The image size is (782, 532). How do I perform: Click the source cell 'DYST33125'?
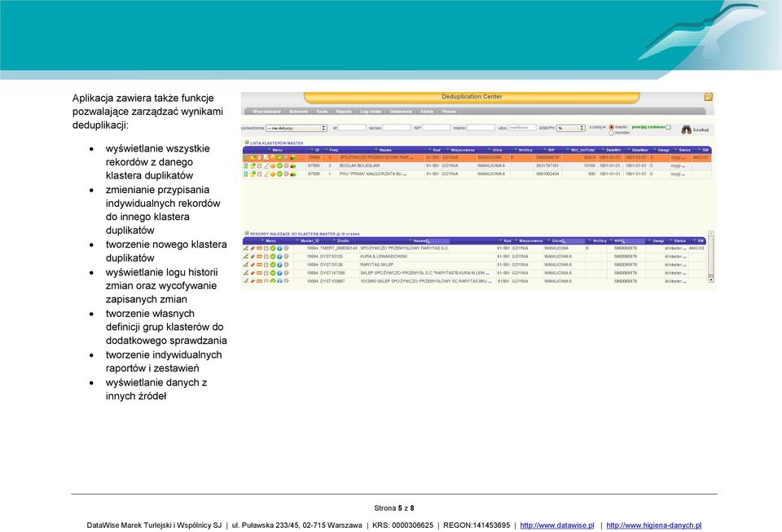[x=332, y=257]
